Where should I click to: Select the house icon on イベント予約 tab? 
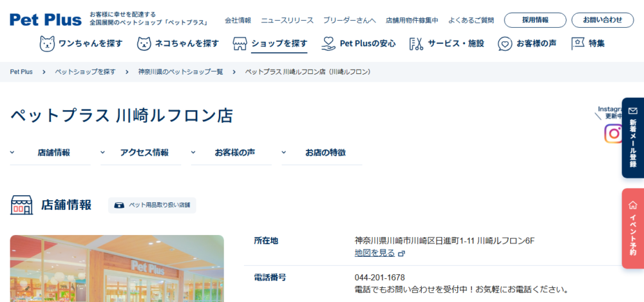click(x=633, y=205)
